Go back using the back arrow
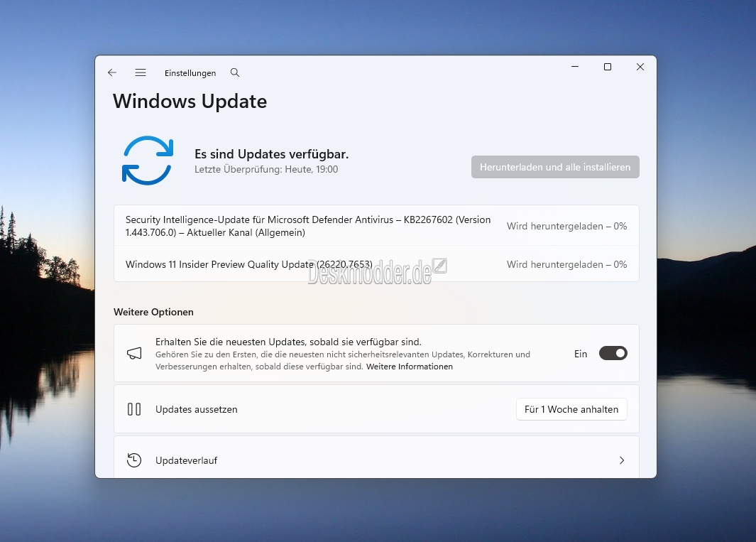756x542 pixels. point(112,72)
